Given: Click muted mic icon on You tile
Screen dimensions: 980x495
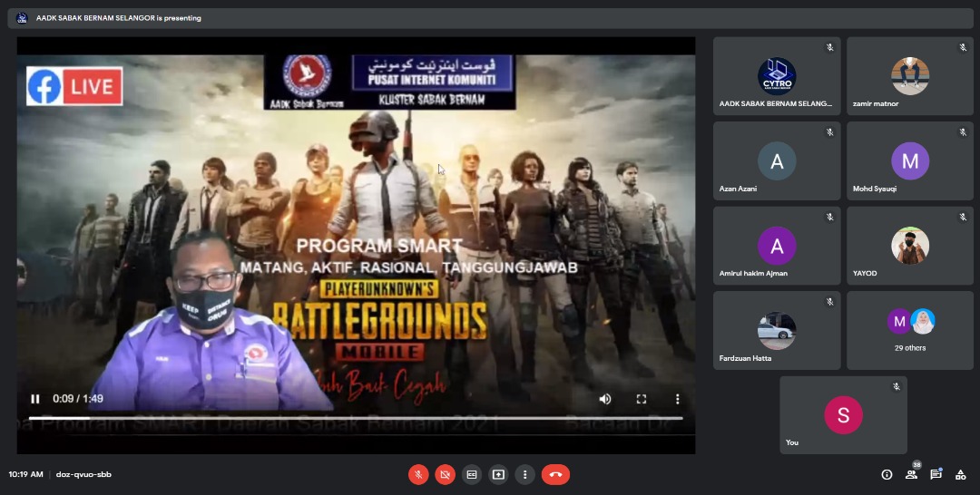Looking at the screenshot, I should click(897, 386).
